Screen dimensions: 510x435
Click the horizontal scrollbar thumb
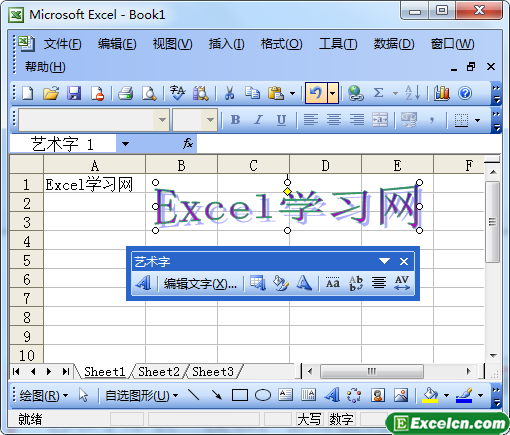point(372,371)
